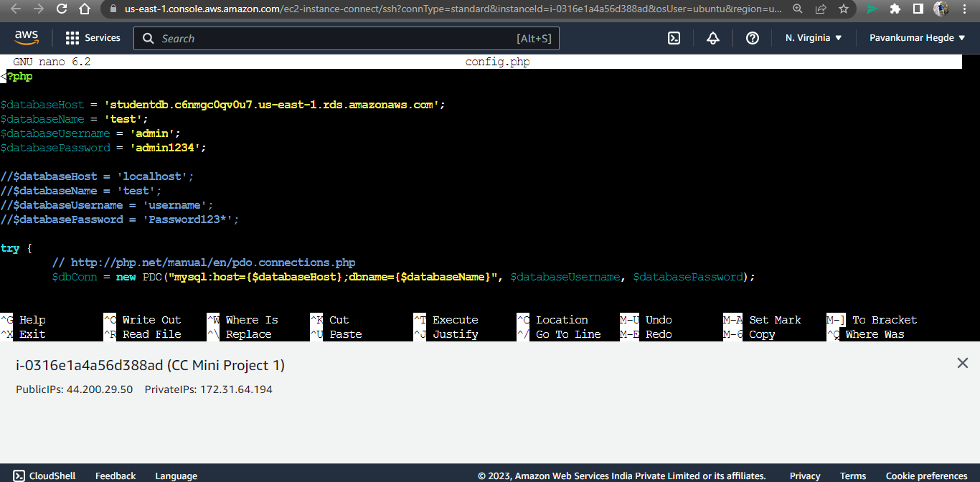
Task: Click the nano Undo shortcut label
Action: point(659,320)
